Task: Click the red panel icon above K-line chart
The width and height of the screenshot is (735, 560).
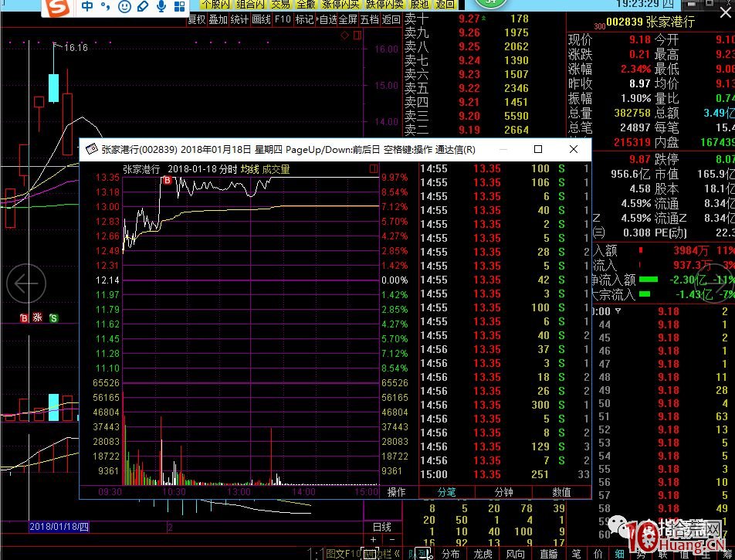Action: coord(357,36)
